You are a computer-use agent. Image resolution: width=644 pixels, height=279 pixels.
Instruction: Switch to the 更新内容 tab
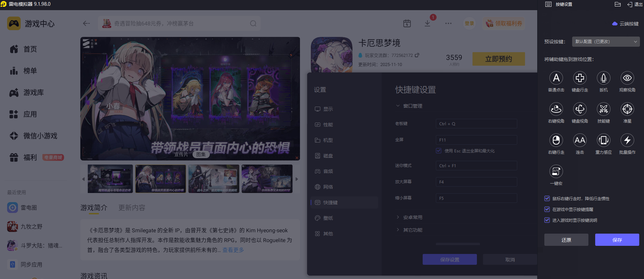coord(132,208)
